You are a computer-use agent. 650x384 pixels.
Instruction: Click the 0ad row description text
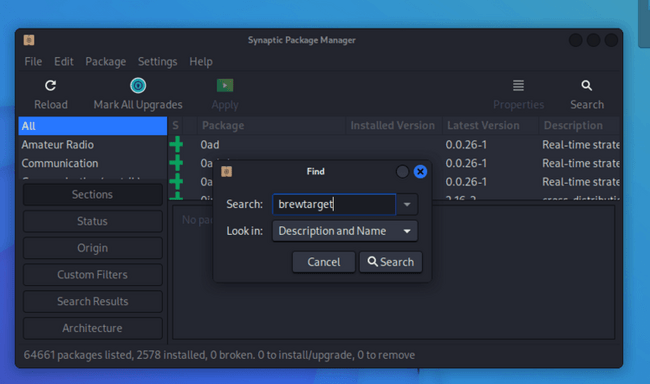coord(581,145)
